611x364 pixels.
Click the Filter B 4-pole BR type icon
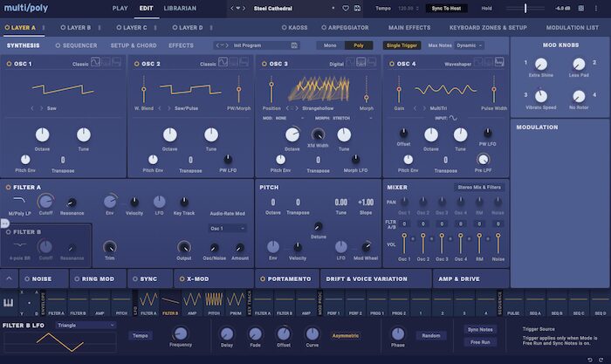[19, 245]
